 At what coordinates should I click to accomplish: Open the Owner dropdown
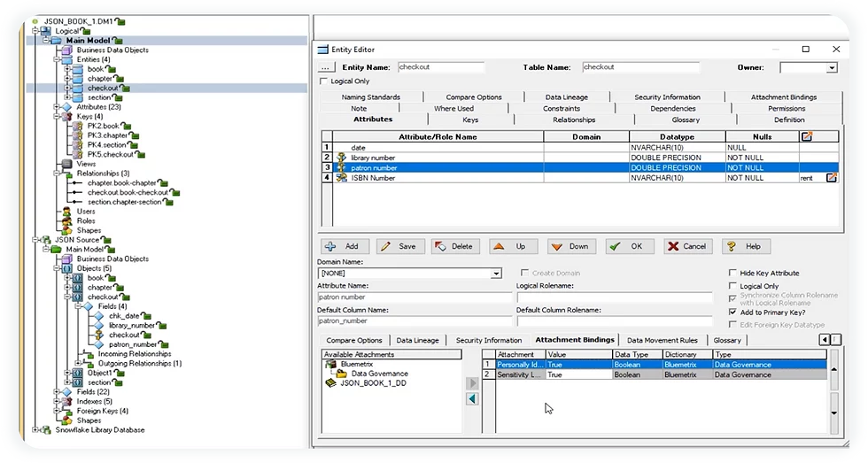[x=832, y=67]
